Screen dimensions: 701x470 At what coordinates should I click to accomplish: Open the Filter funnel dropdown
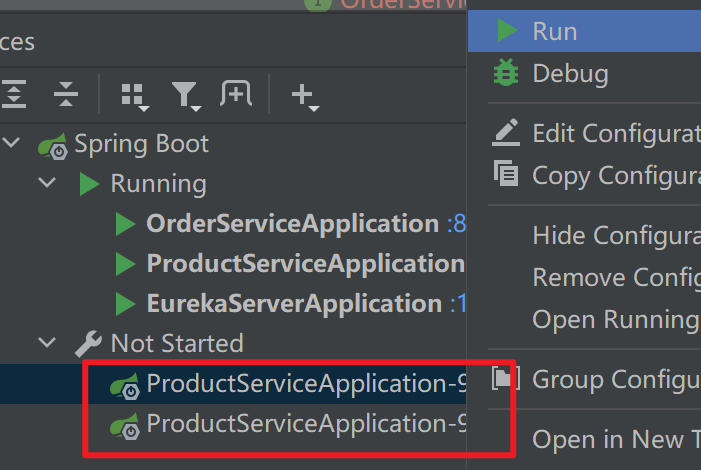click(x=186, y=97)
